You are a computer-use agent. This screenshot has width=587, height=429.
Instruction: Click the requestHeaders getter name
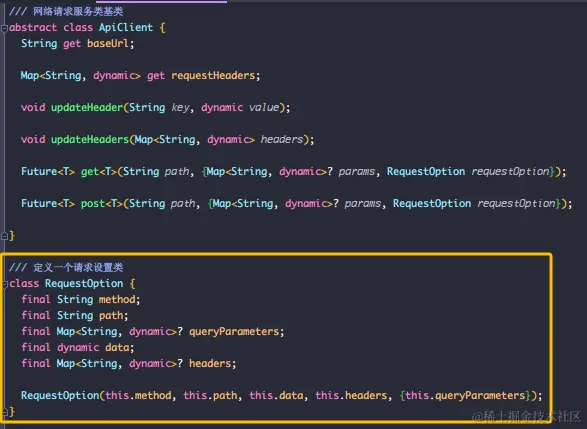tap(213, 76)
